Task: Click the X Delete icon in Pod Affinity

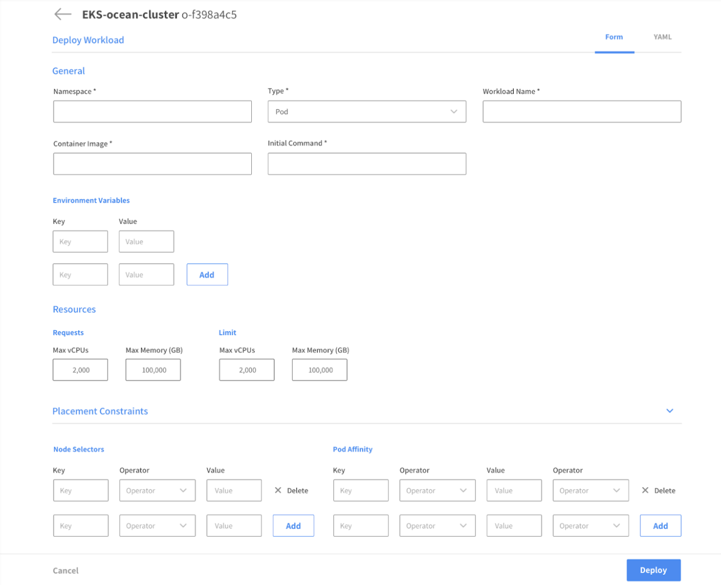Action: 645,491
